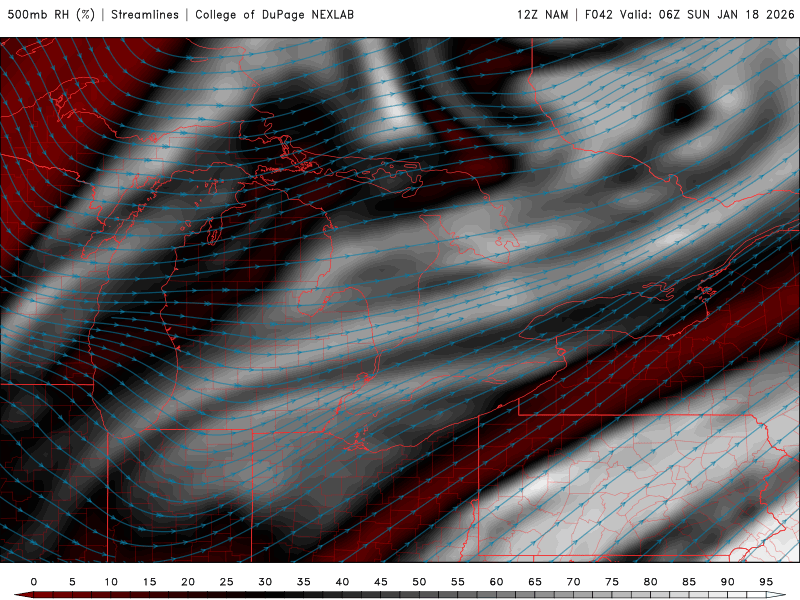Click the "10" value on the color scale

[111, 582]
